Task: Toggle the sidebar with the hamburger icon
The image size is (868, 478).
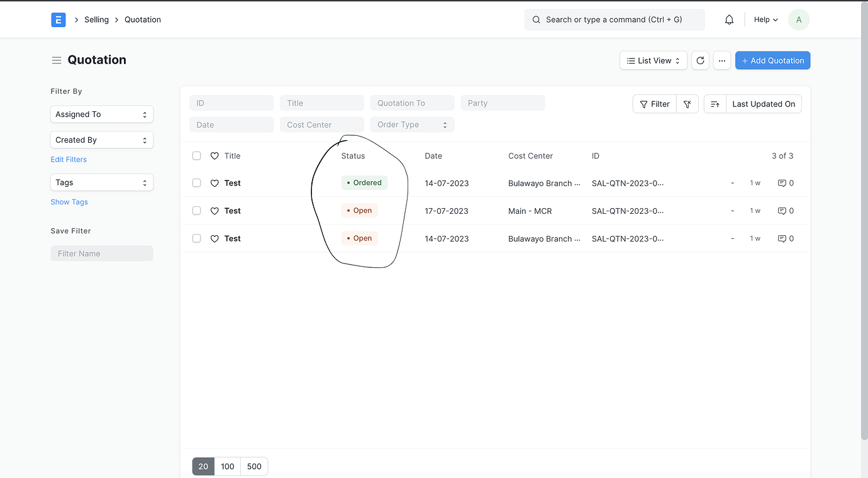Action: [x=57, y=60]
